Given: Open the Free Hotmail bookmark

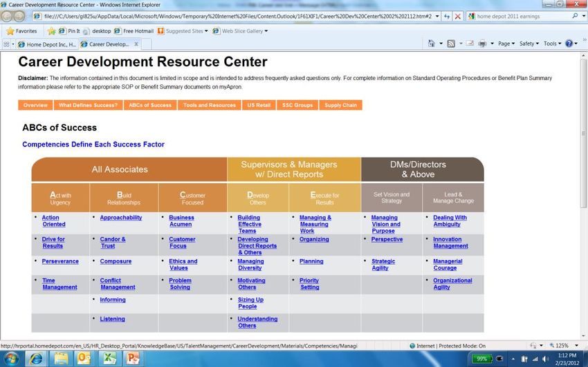Looking at the screenshot, I should click(x=134, y=31).
